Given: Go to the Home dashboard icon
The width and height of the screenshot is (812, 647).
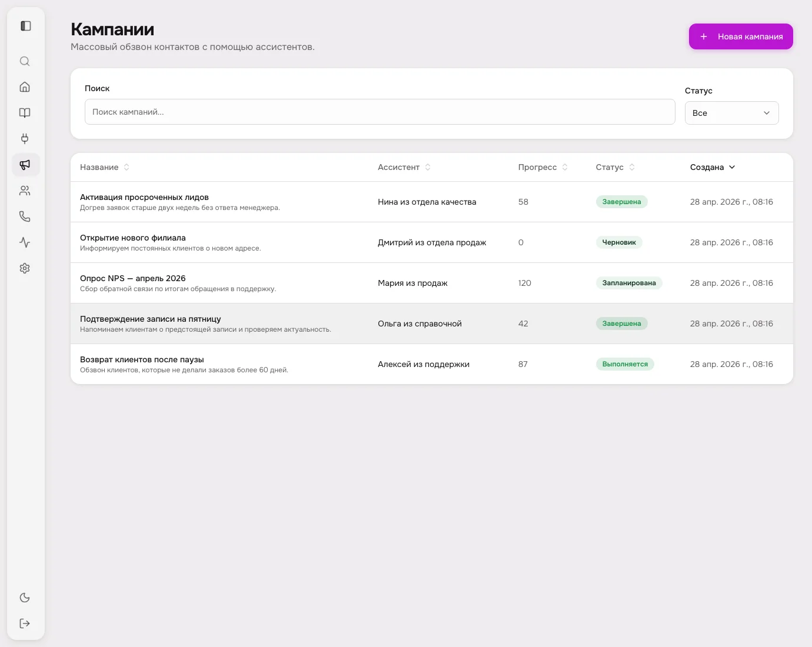Looking at the screenshot, I should 25,86.
